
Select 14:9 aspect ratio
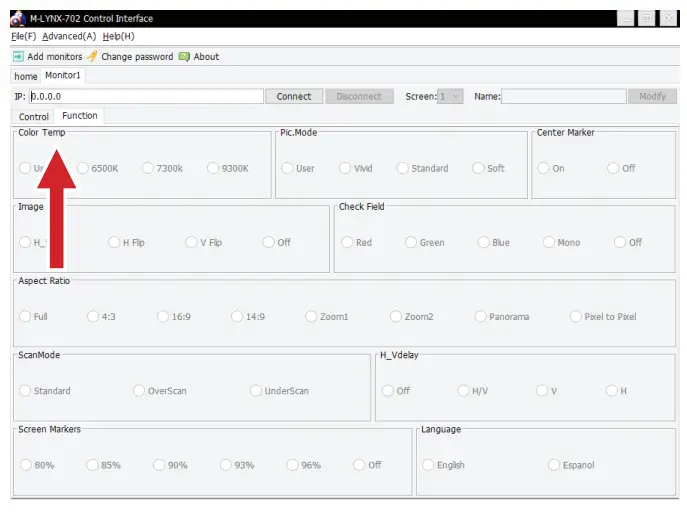[248, 316]
